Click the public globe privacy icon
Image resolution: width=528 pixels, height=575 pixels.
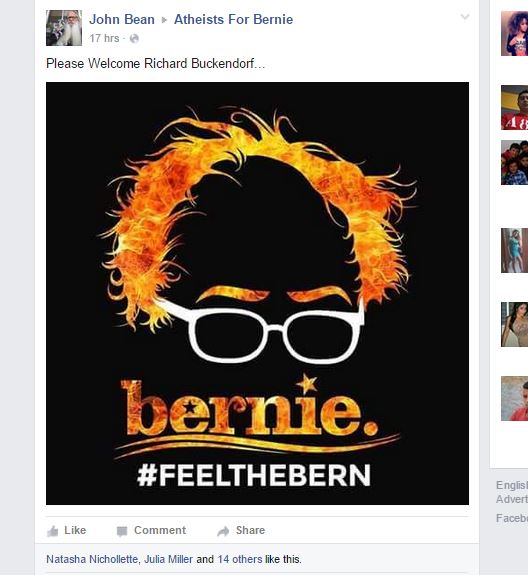tap(134, 38)
